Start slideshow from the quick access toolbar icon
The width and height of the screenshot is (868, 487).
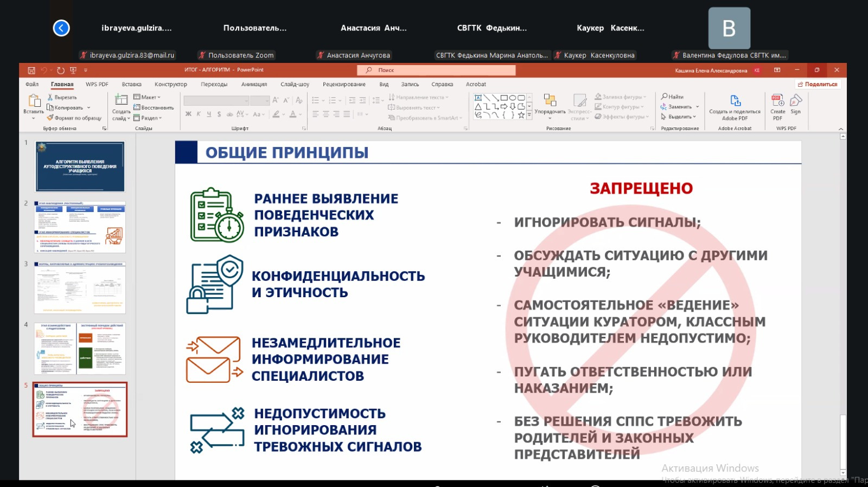point(73,71)
